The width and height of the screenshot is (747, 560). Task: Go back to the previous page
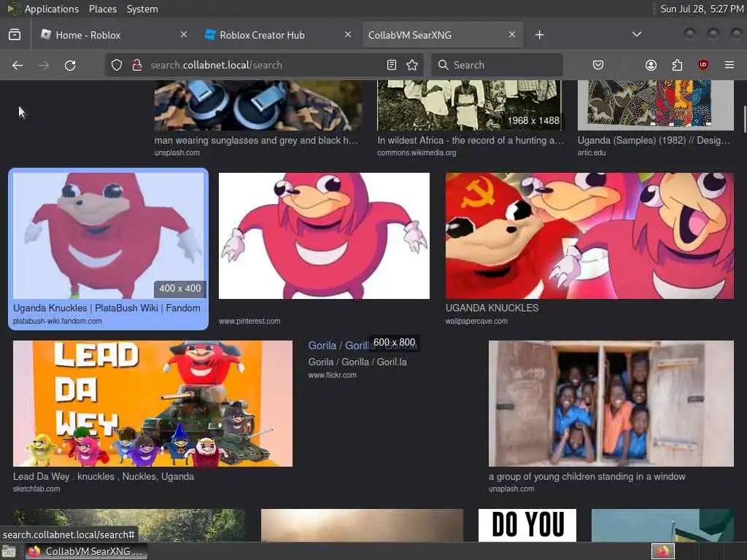click(x=18, y=65)
